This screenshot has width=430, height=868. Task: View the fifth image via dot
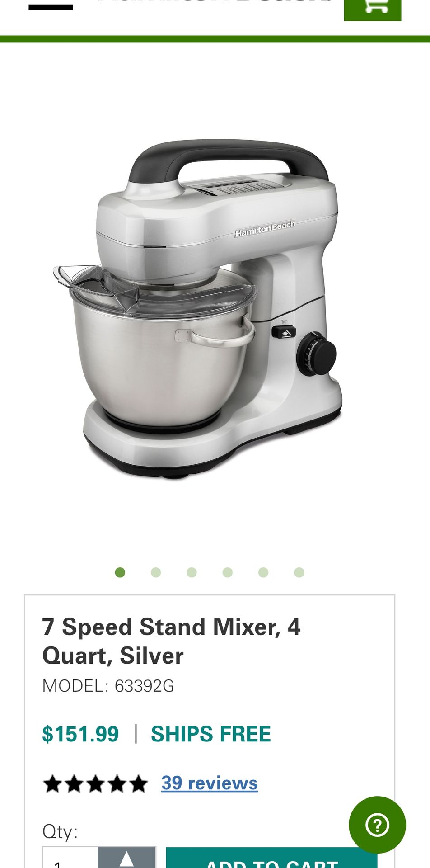[263, 572]
